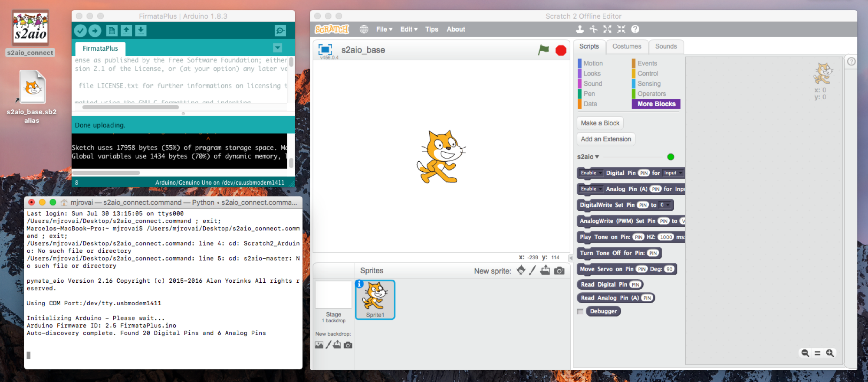Click the Scratch green flag
868x382 pixels.
pyautogui.click(x=543, y=50)
